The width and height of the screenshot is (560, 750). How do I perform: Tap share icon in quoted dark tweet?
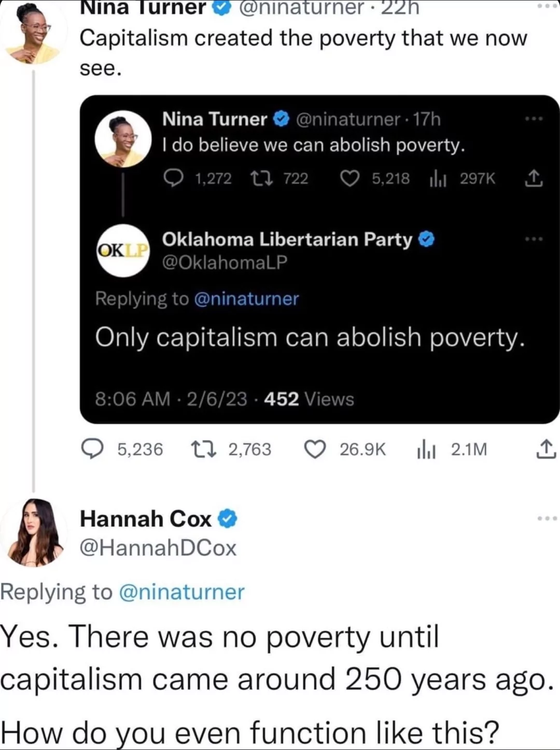point(534,178)
